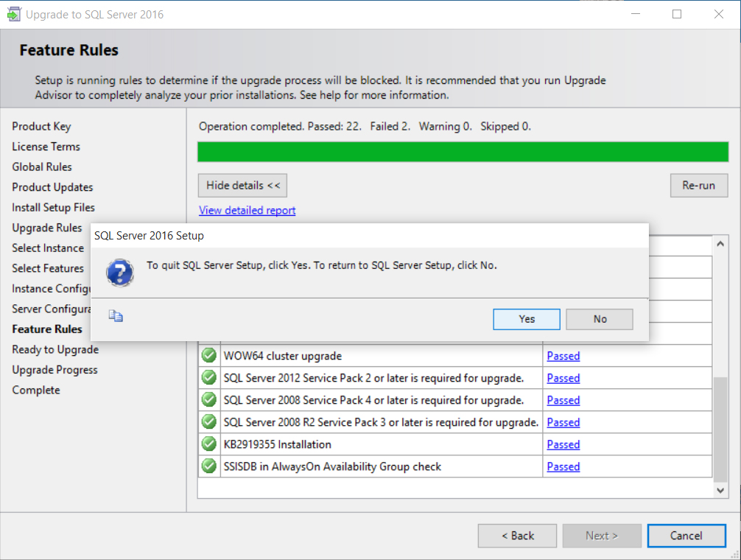Open Passed link for WOW64 cluster upgrade
Image resolution: width=741 pixels, height=560 pixels.
[x=563, y=356]
